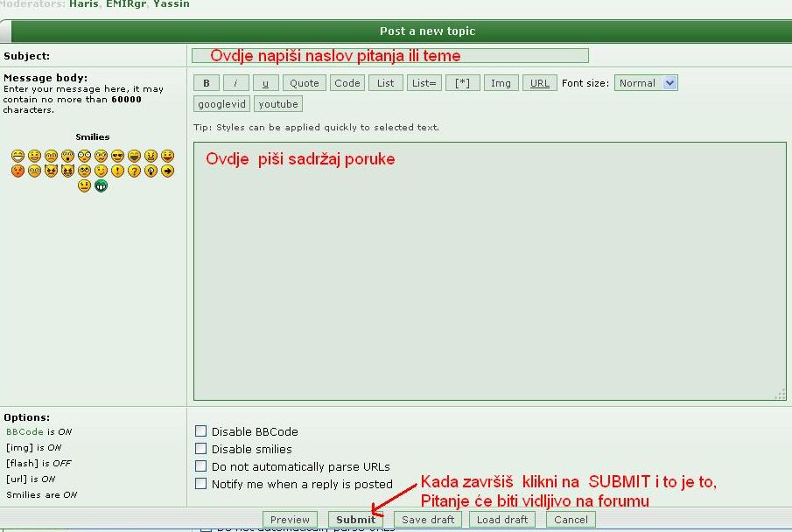Image resolution: width=792 pixels, height=532 pixels.
Task: Insert the lightbulb idea smiley
Action: (x=151, y=171)
